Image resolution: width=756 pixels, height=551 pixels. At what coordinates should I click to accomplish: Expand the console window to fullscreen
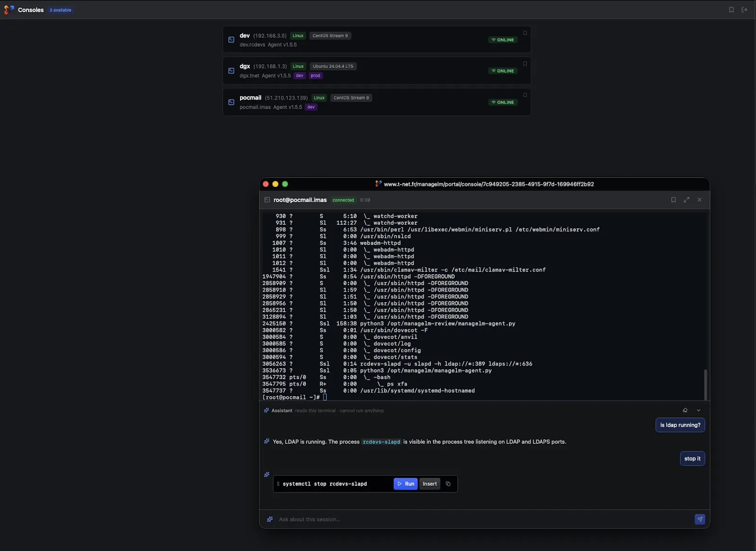[x=687, y=200]
